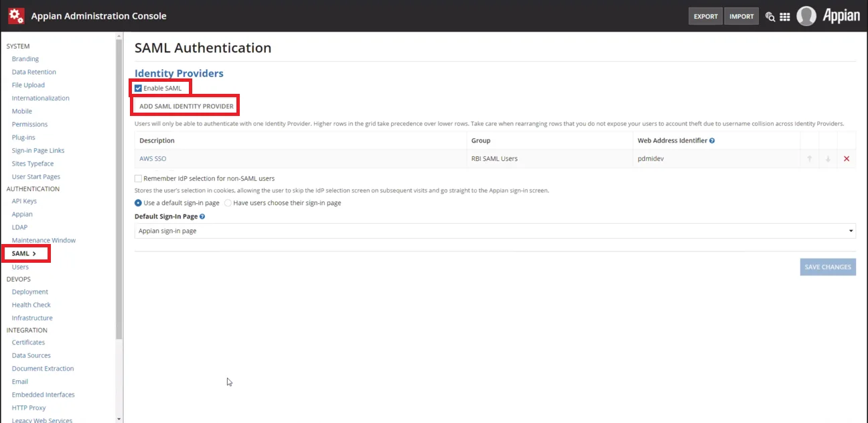
Task: Open the AWS SSO provider link
Action: tap(153, 159)
